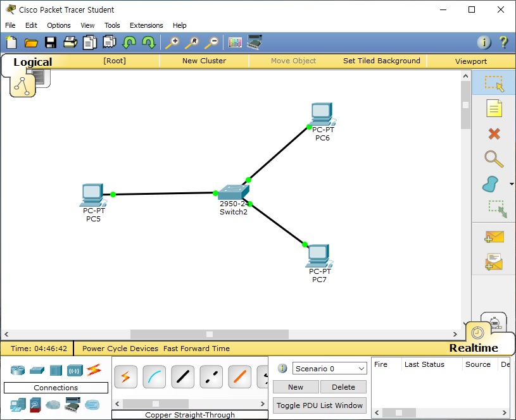Select Hubs device category icon
Viewport: 516px width, 420px height.
(56, 370)
